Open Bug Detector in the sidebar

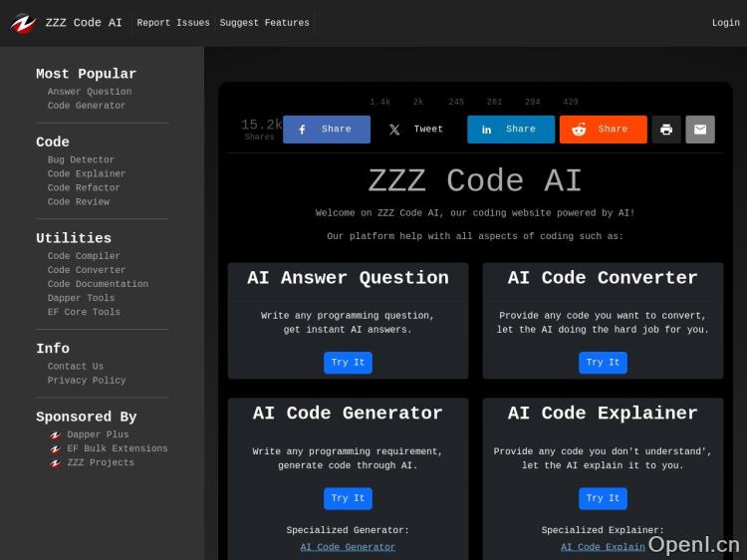tap(81, 159)
